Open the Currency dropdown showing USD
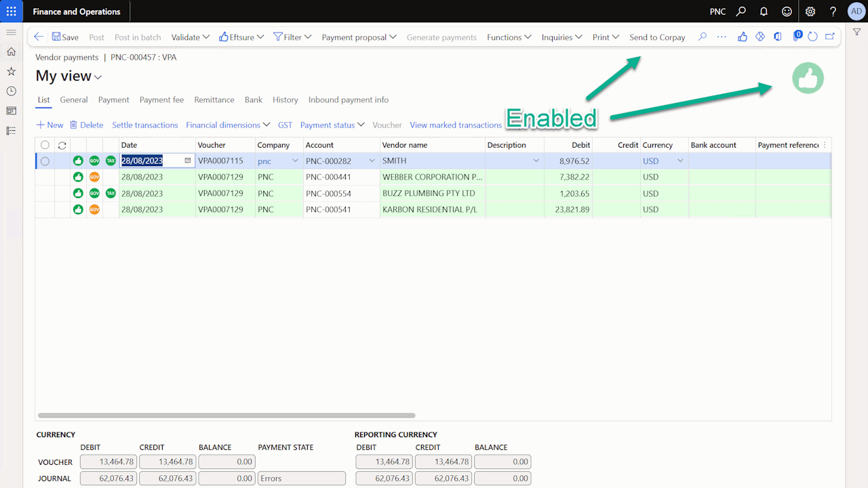Viewport: 868px width, 488px height. (679, 161)
